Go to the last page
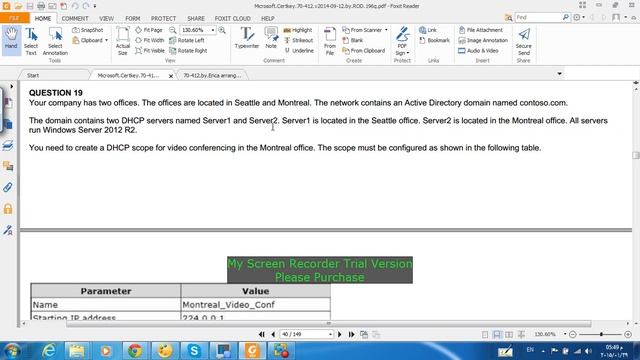 tap(351, 334)
